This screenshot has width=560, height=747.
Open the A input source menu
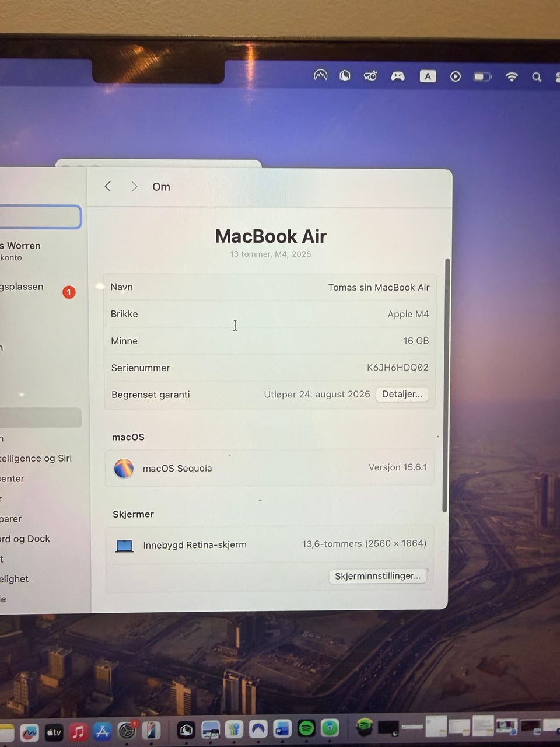coord(428,76)
